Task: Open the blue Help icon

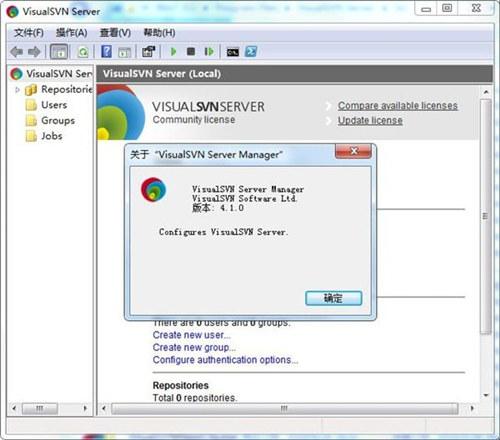Action: pos(106,52)
